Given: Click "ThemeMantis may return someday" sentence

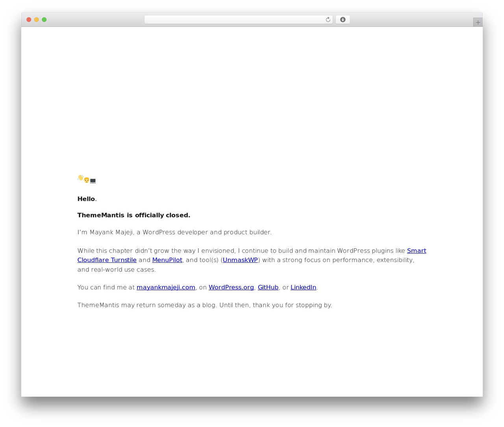Looking at the screenshot, I should [x=205, y=305].
